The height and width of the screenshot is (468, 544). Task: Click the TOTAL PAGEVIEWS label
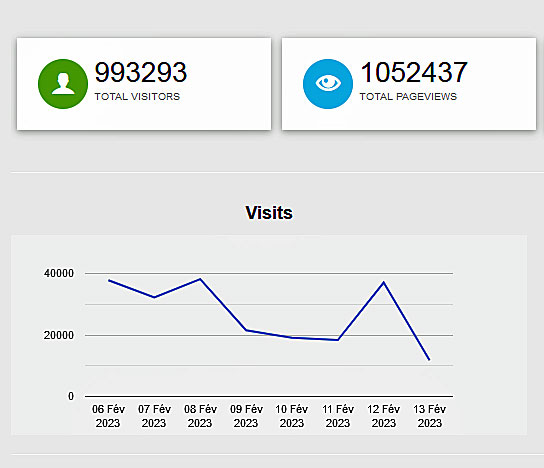pyautogui.click(x=408, y=96)
